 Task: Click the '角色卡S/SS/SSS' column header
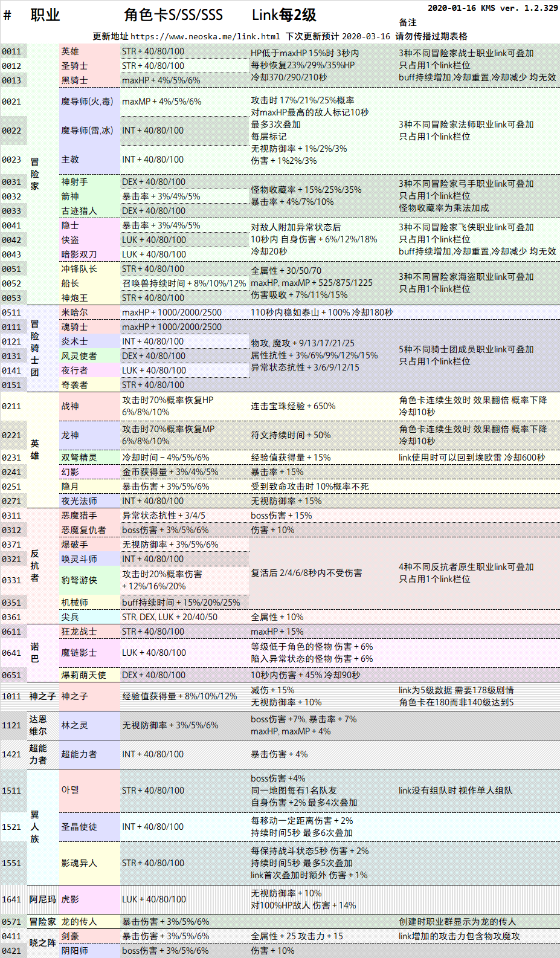(173, 15)
